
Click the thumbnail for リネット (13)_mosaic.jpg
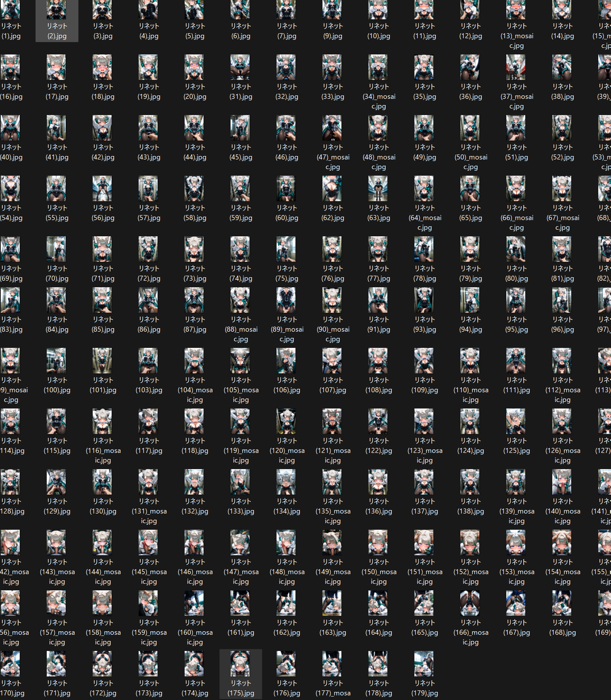click(516, 10)
